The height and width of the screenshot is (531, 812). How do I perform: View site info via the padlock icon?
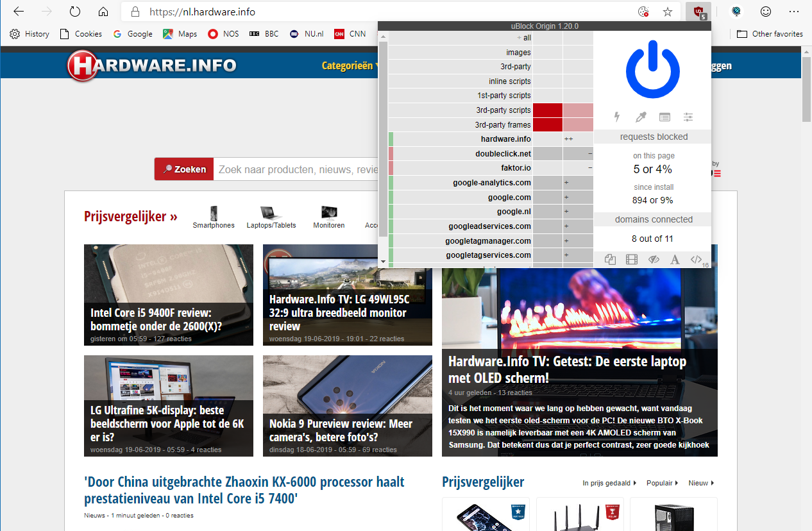click(x=135, y=12)
